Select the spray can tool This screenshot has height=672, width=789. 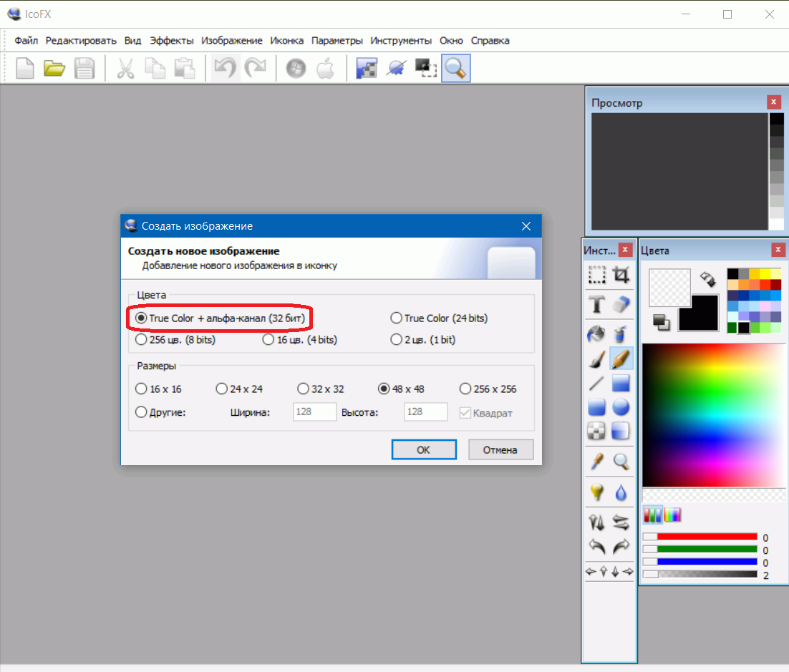tap(621, 334)
